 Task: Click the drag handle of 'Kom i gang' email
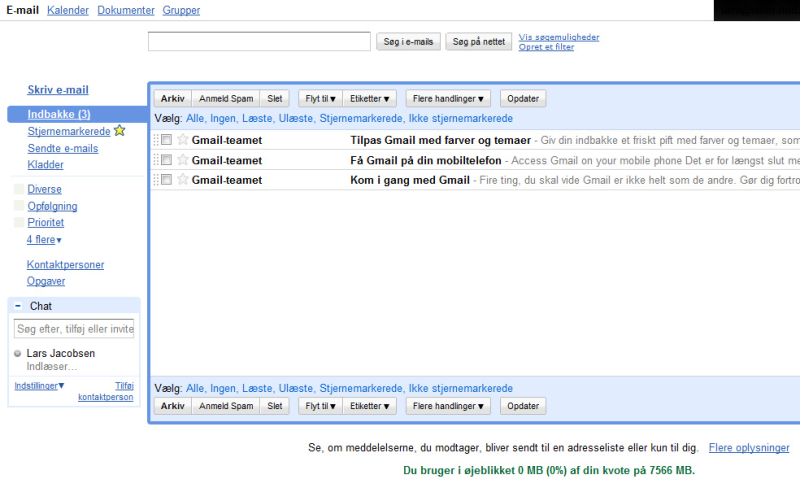155,180
